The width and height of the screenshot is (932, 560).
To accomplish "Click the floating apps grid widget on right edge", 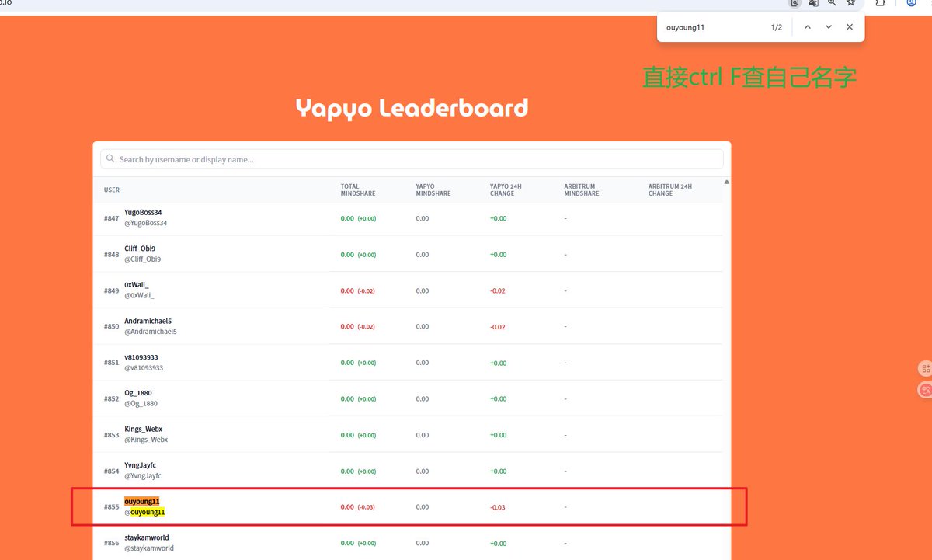I will (925, 368).
